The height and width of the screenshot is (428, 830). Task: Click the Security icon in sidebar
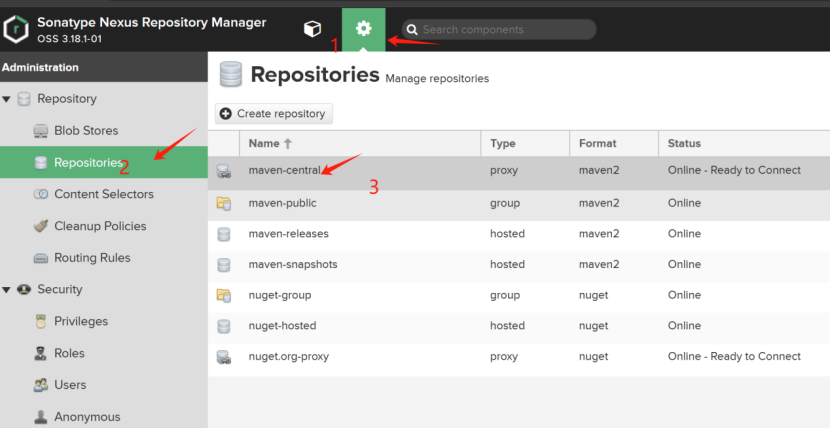(24, 289)
